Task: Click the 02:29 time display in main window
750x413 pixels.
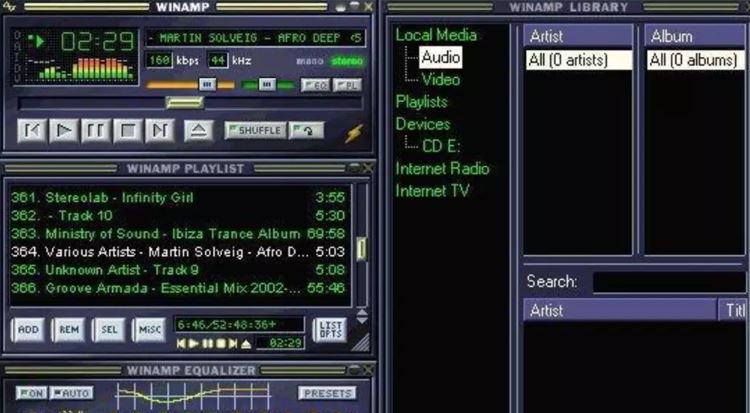Action: point(98,42)
